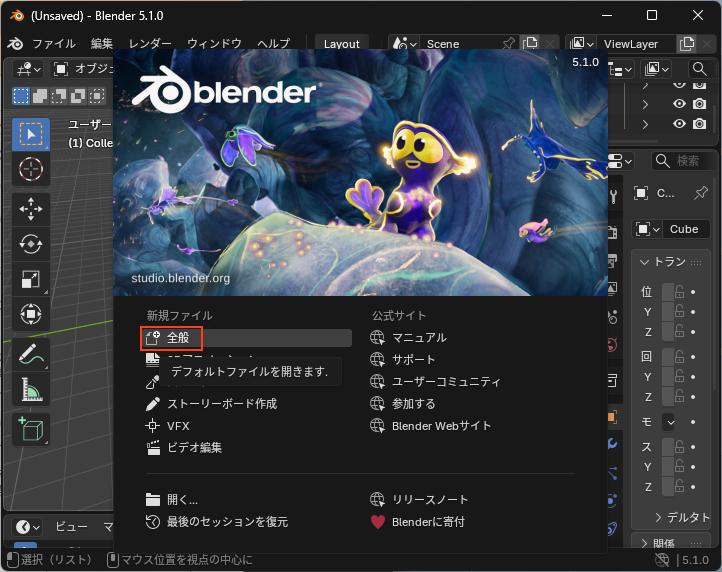The image size is (722, 572).
Task: Open the Outliner display mode dropdown
Action: tap(620, 70)
